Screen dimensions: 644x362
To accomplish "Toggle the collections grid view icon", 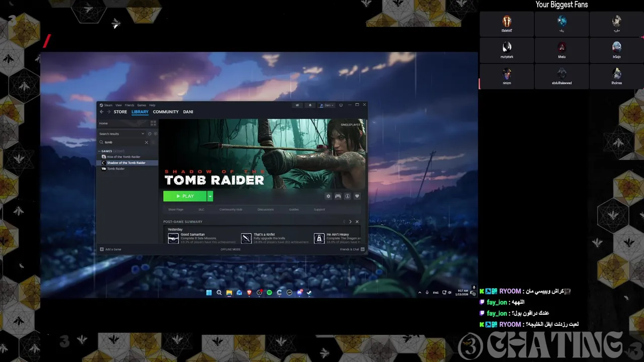I will pos(153,123).
